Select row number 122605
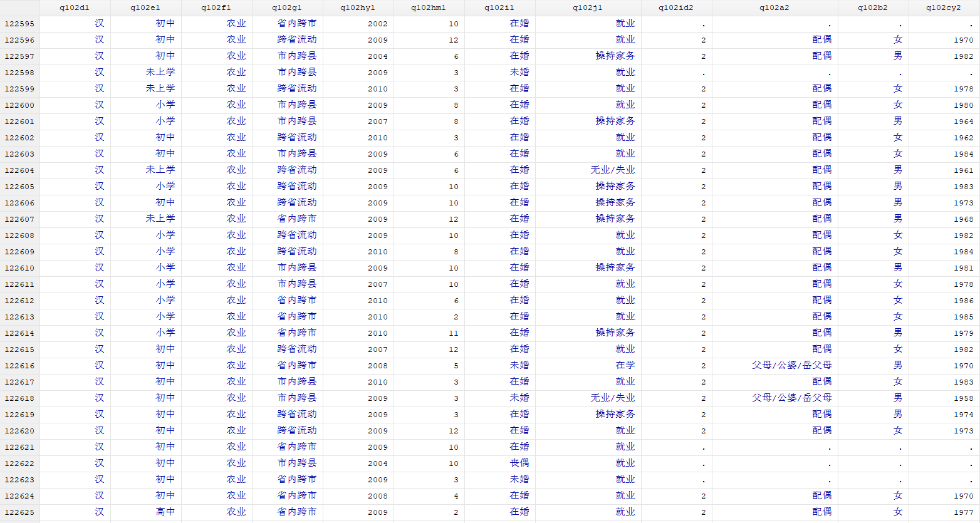 point(19,187)
